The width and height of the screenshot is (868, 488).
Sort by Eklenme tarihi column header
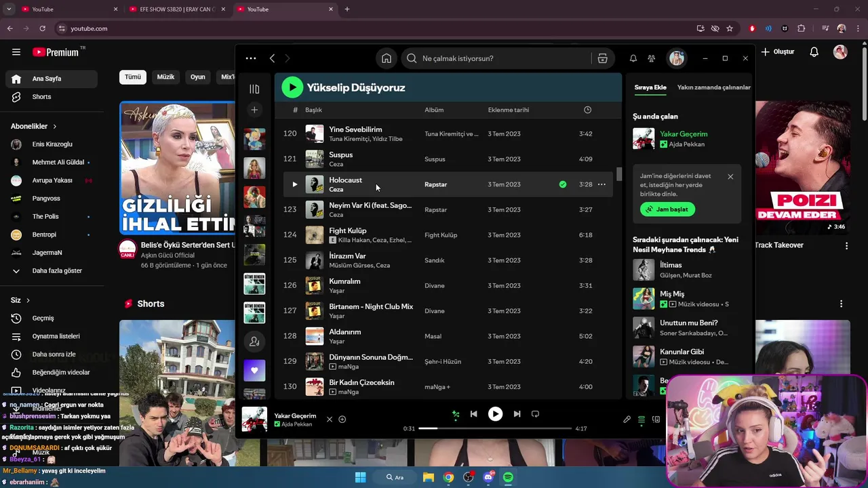click(x=509, y=110)
